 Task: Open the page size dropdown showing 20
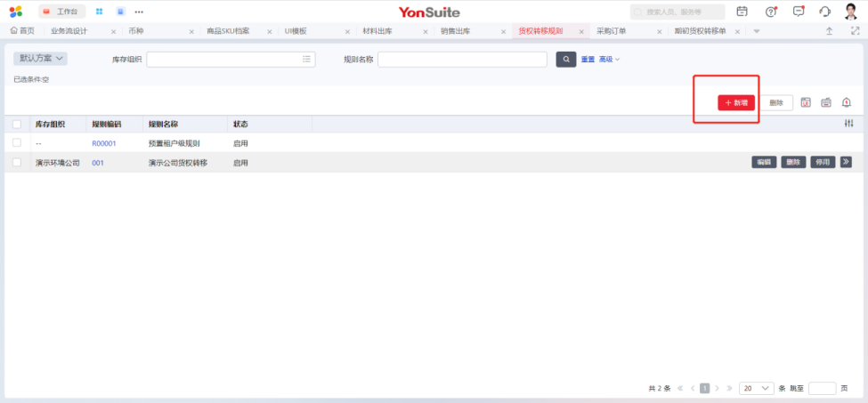coord(756,389)
